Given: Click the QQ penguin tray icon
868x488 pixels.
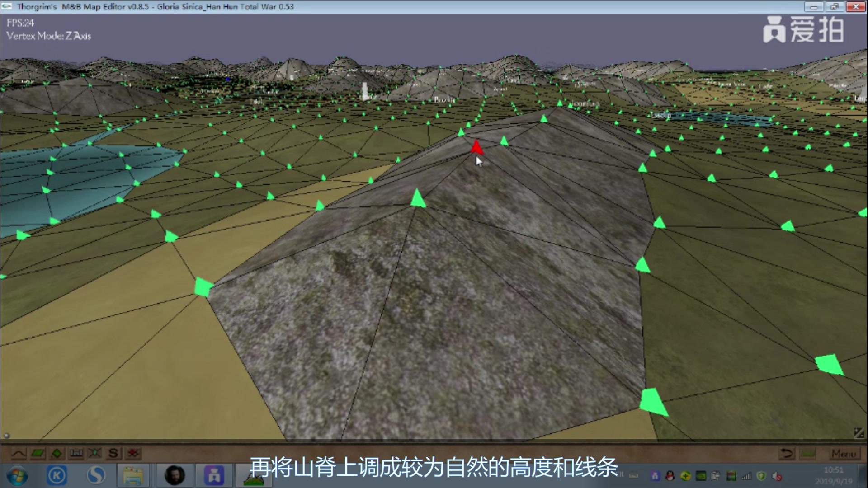Looking at the screenshot, I should click(670, 476).
